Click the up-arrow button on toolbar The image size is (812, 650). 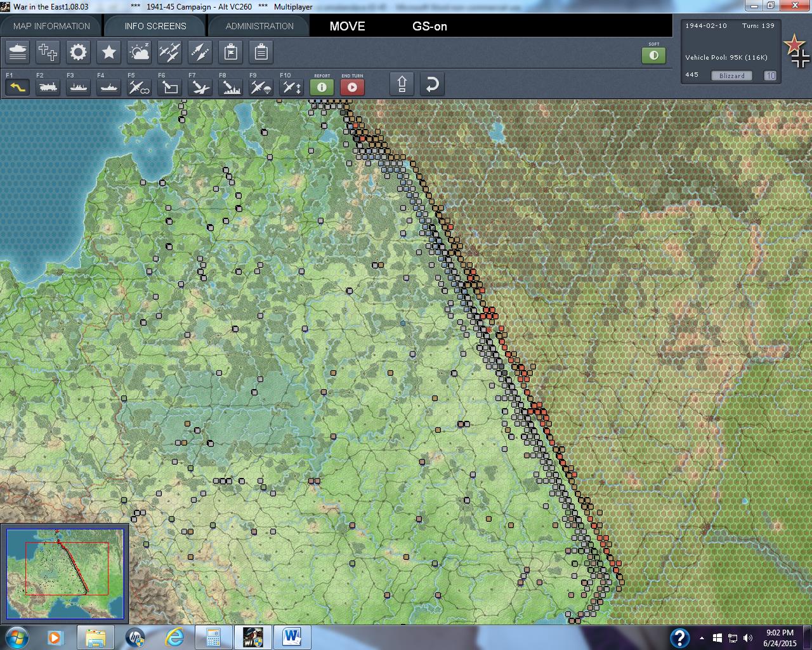[x=402, y=84]
